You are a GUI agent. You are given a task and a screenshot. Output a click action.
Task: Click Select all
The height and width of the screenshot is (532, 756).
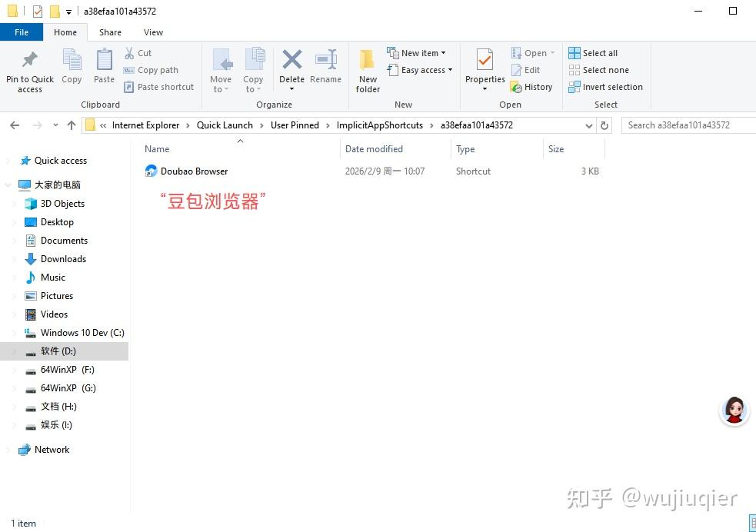(x=593, y=53)
